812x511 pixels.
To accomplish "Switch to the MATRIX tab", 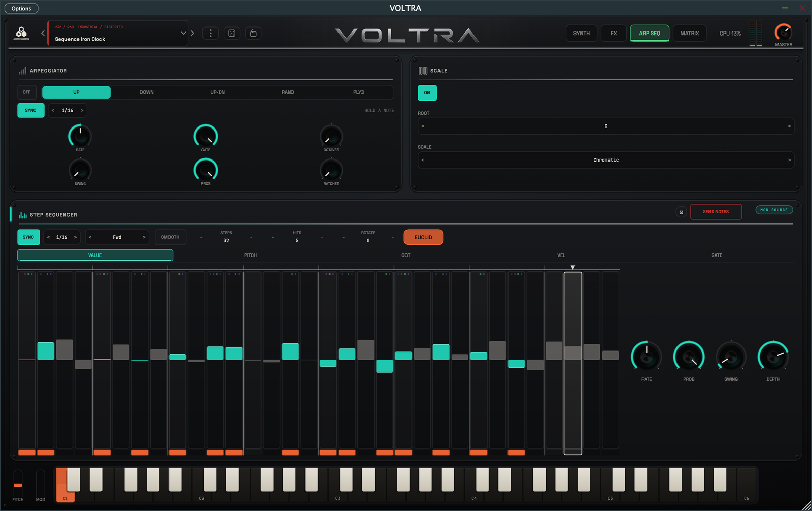I will (x=690, y=34).
